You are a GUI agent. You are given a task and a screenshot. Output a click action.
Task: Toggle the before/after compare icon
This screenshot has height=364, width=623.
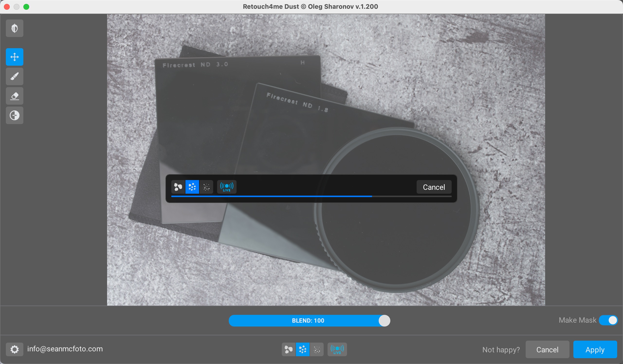[x=15, y=28]
